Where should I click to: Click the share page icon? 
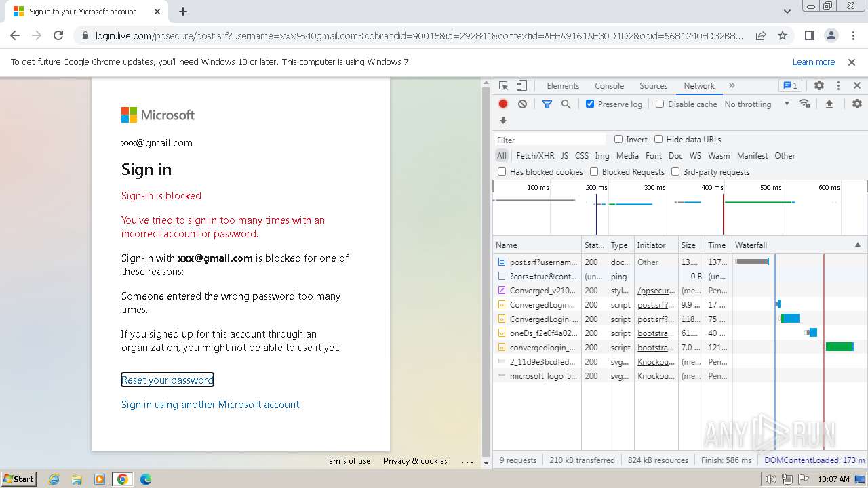(x=761, y=35)
